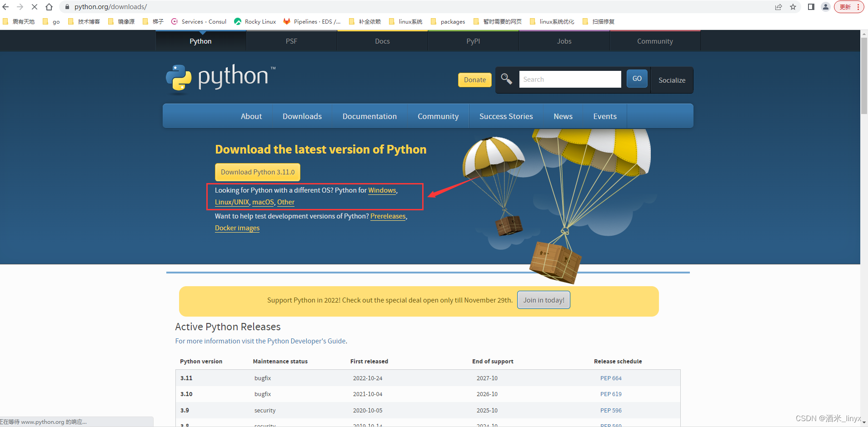Click the scrollbar down arrow
This screenshot has width=868, height=427.
click(864, 423)
